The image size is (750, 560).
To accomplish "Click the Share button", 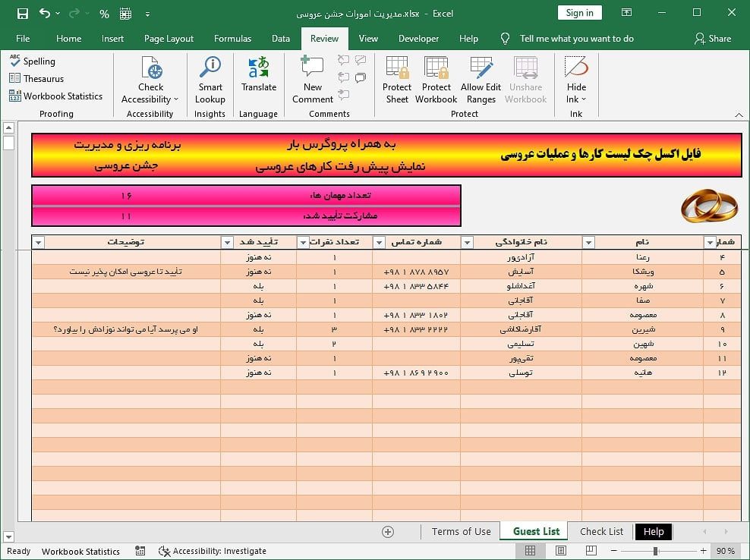I will (x=713, y=39).
